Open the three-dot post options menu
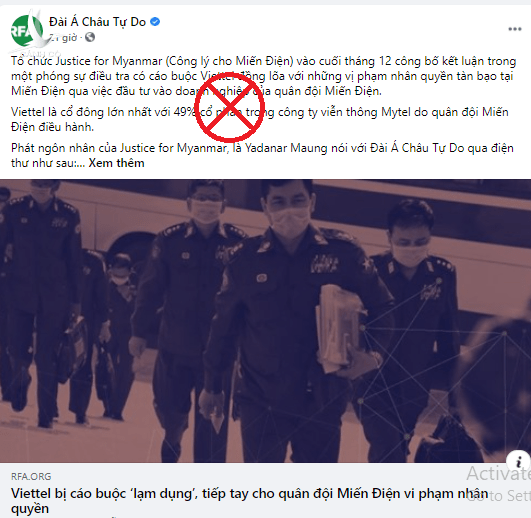 click(514, 29)
